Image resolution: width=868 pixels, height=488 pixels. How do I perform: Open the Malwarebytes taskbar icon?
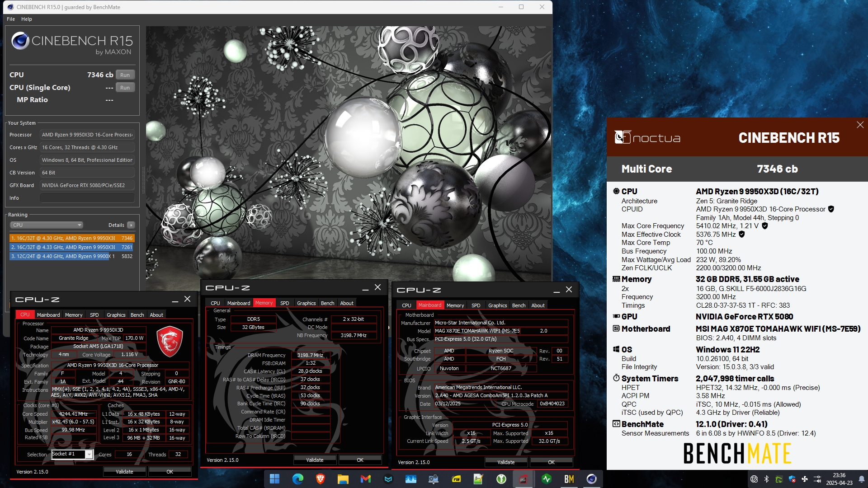coord(388,479)
